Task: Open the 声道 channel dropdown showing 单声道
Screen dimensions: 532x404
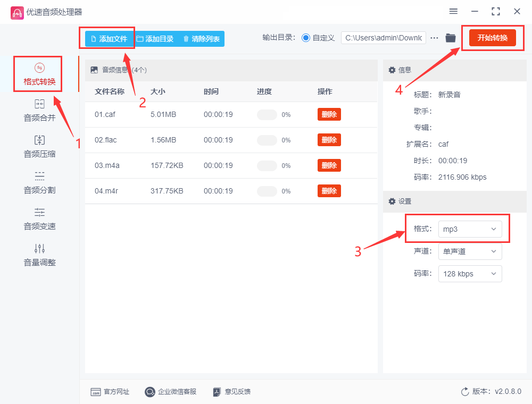Action: click(470, 251)
